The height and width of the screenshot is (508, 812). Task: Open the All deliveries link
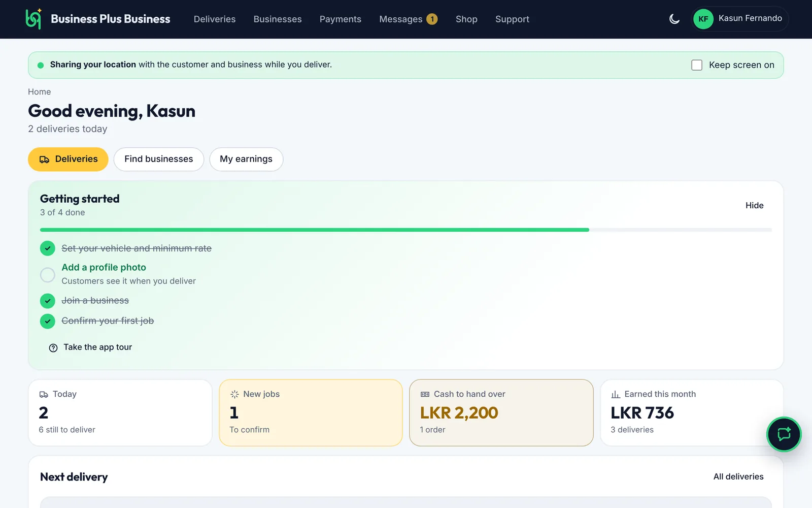pyautogui.click(x=738, y=477)
